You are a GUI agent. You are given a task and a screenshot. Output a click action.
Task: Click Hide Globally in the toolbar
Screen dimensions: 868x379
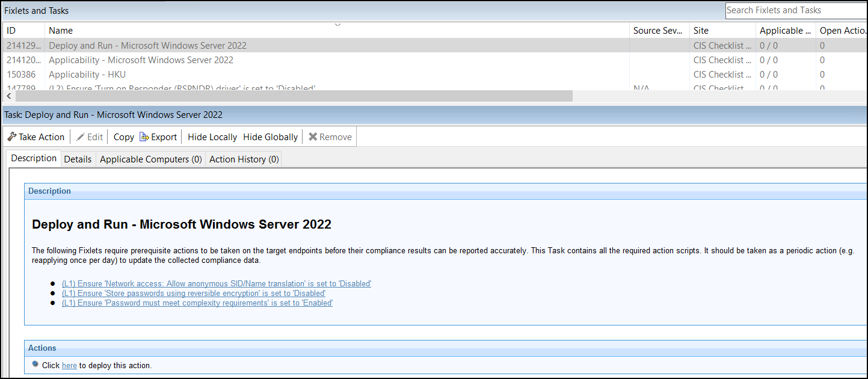click(270, 137)
